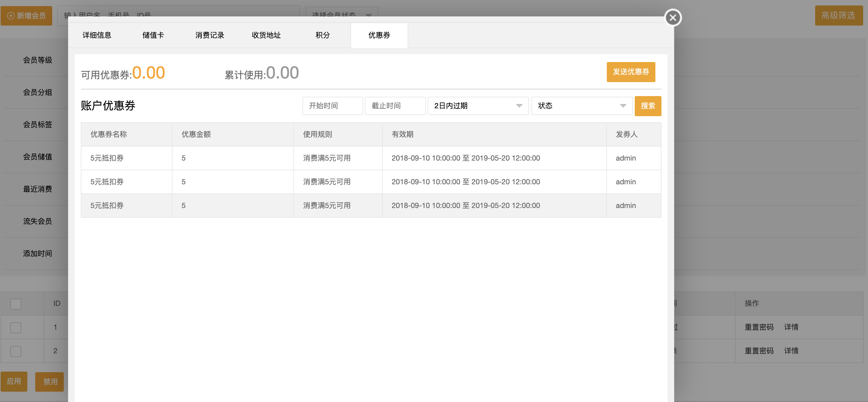The width and height of the screenshot is (868, 402).
Task: Click the 搜索 button
Action: click(x=648, y=106)
